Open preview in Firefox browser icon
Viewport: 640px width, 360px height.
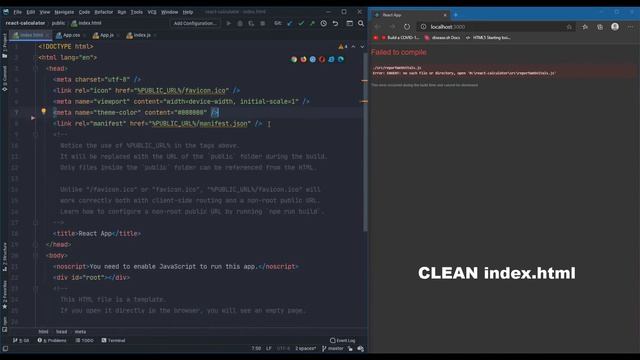303,59
